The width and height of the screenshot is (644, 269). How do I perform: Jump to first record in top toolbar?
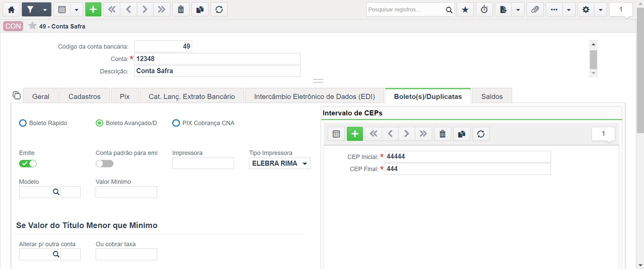coord(112,9)
